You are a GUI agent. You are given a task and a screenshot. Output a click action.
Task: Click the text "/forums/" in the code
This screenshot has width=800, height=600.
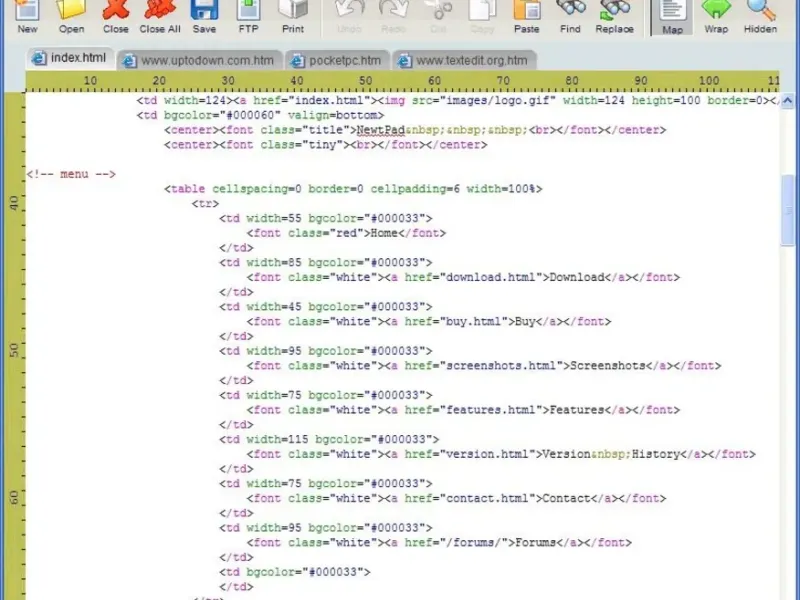(473, 542)
